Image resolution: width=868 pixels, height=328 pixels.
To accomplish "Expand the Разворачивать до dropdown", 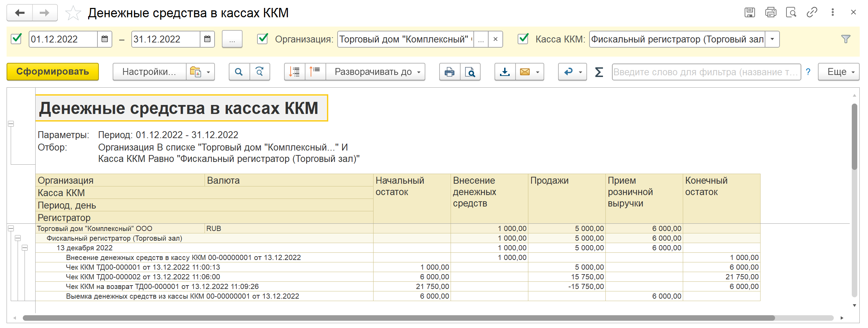I will tap(375, 72).
